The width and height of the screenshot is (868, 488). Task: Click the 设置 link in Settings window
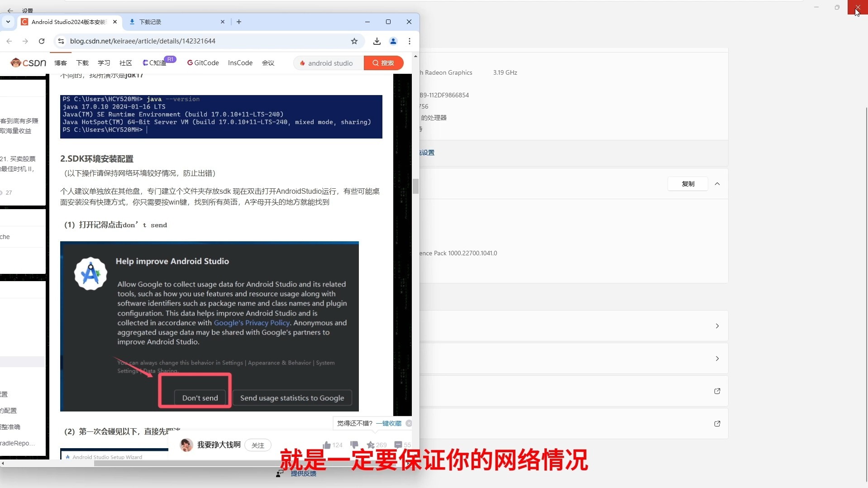click(427, 153)
